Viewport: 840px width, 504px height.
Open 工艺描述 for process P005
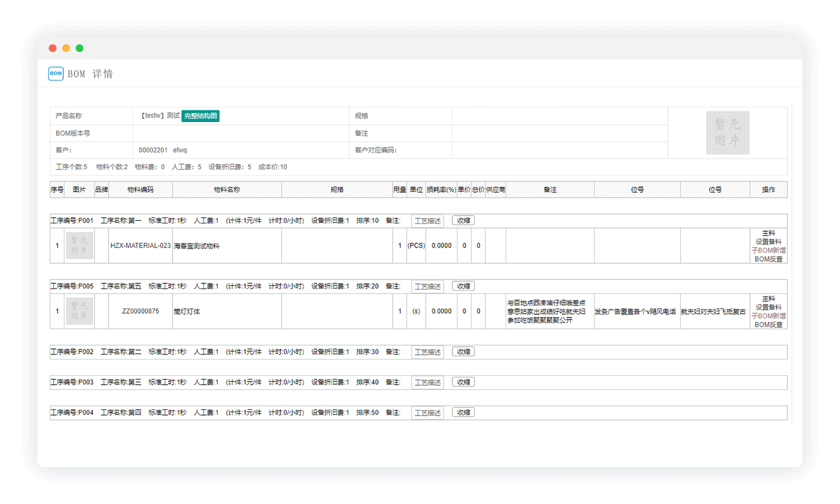[x=427, y=287]
